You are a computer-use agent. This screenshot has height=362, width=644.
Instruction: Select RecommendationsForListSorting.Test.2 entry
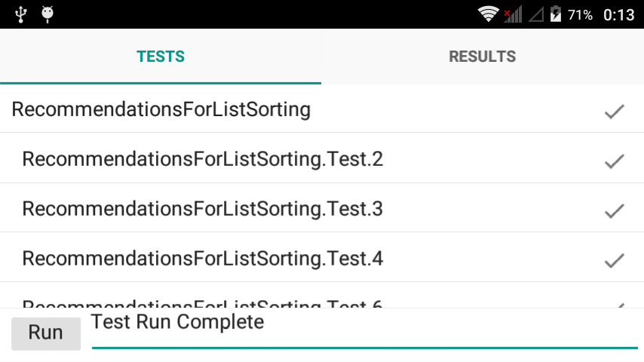coord(203,159)
